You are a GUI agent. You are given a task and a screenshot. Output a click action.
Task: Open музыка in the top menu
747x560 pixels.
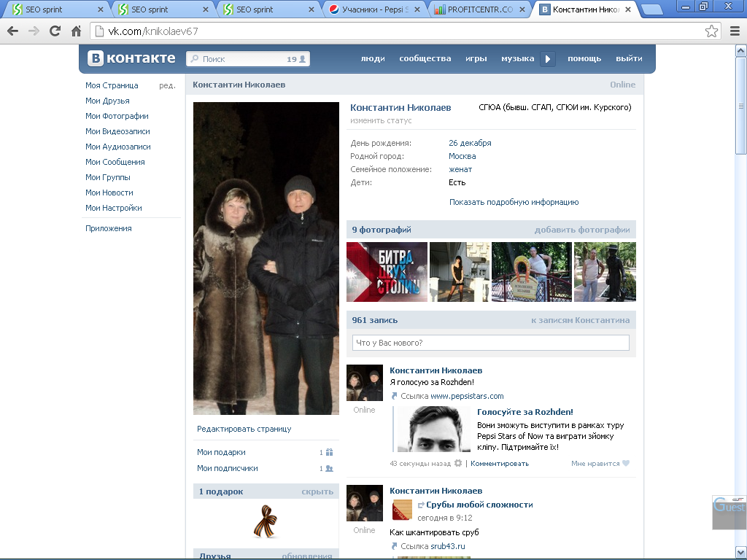pyautogui.click(x=517, y=58)
